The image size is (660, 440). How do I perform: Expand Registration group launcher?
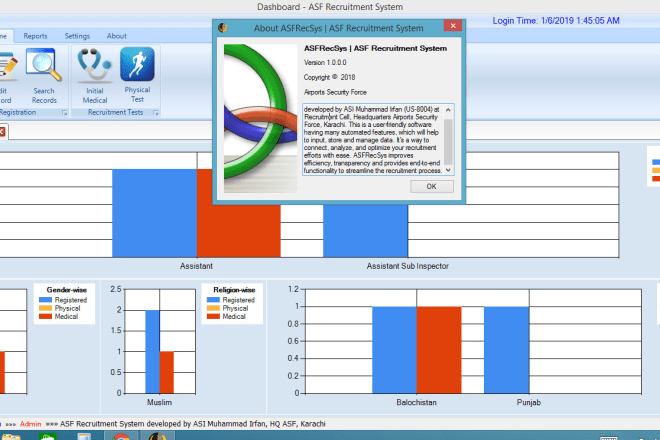[x=64, y=113]
